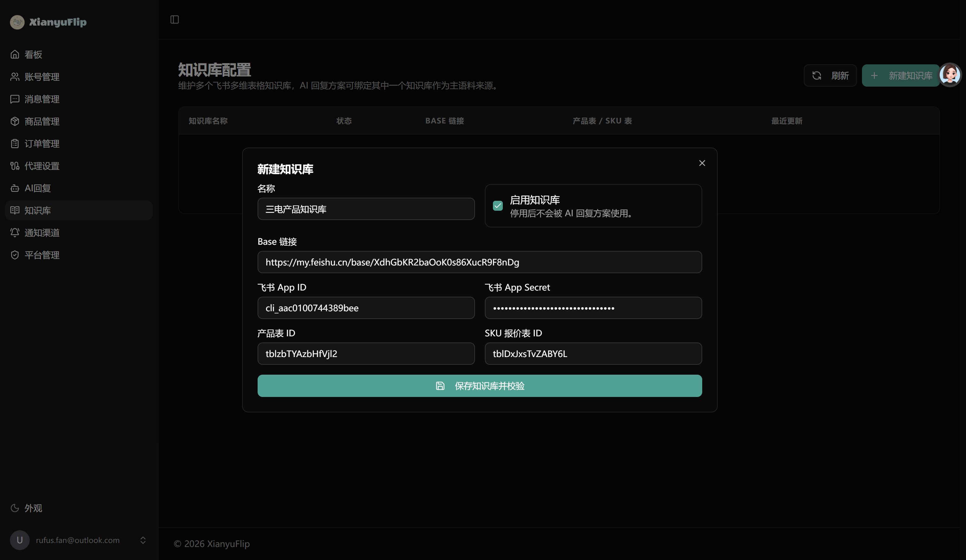Click the shield icon beside 平台管理
966x560 pixels.
pos(15,255)
